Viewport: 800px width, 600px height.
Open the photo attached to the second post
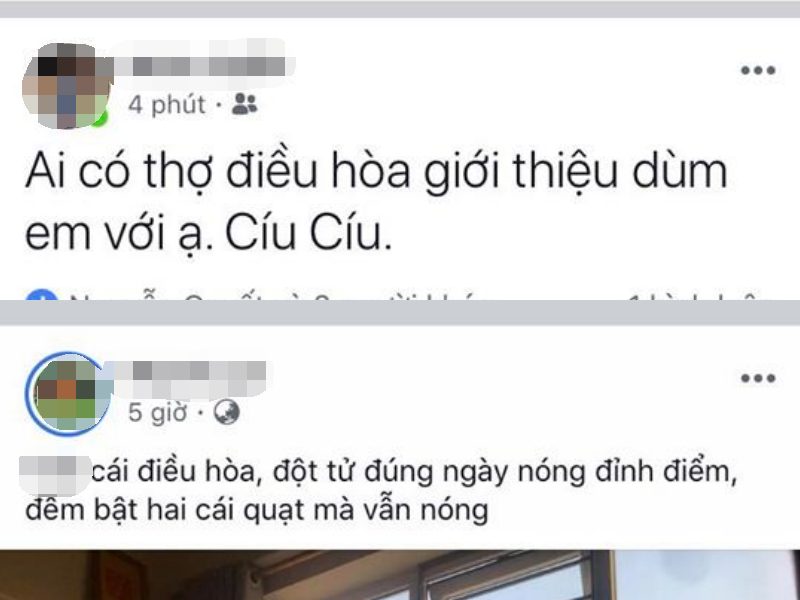(400, 574)
